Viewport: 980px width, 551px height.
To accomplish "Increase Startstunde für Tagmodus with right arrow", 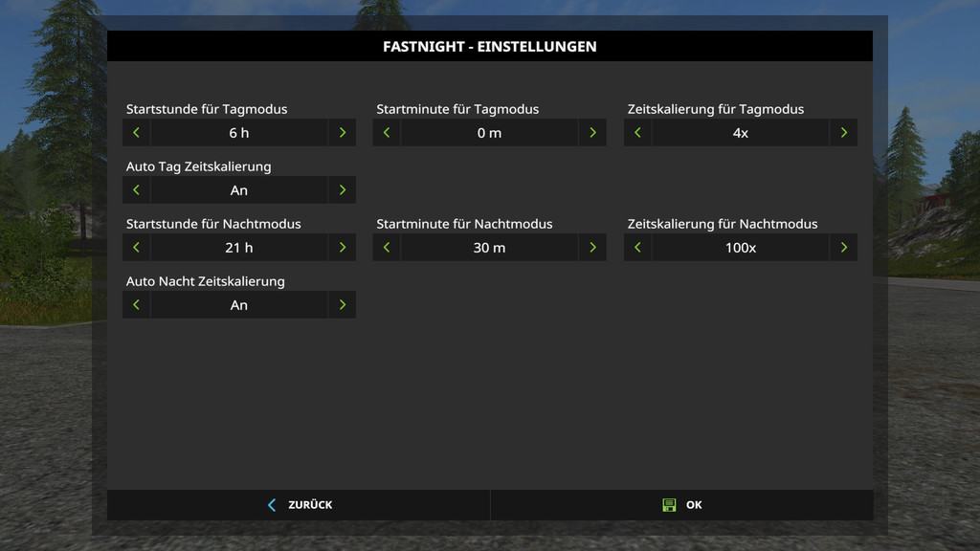I will point(342,133).
